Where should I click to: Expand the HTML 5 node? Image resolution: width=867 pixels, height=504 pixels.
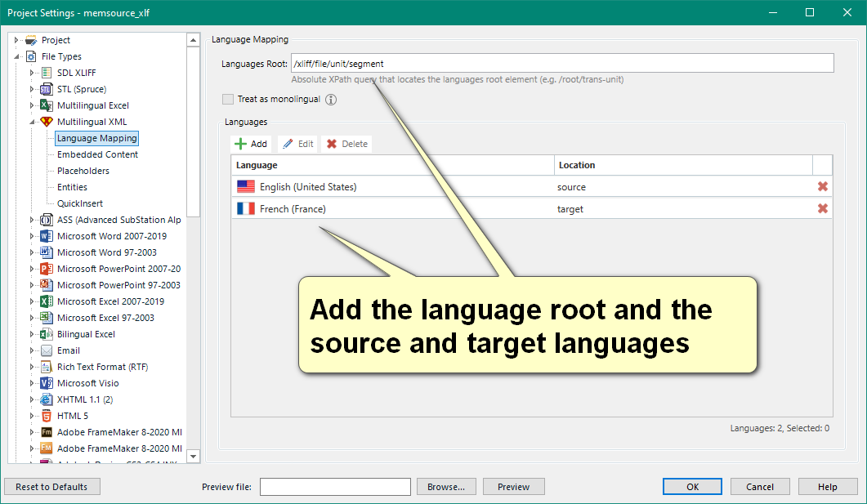(32, 416)
